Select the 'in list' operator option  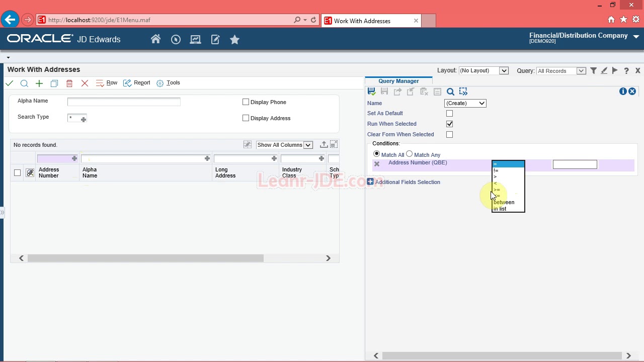tap(508, 209)
